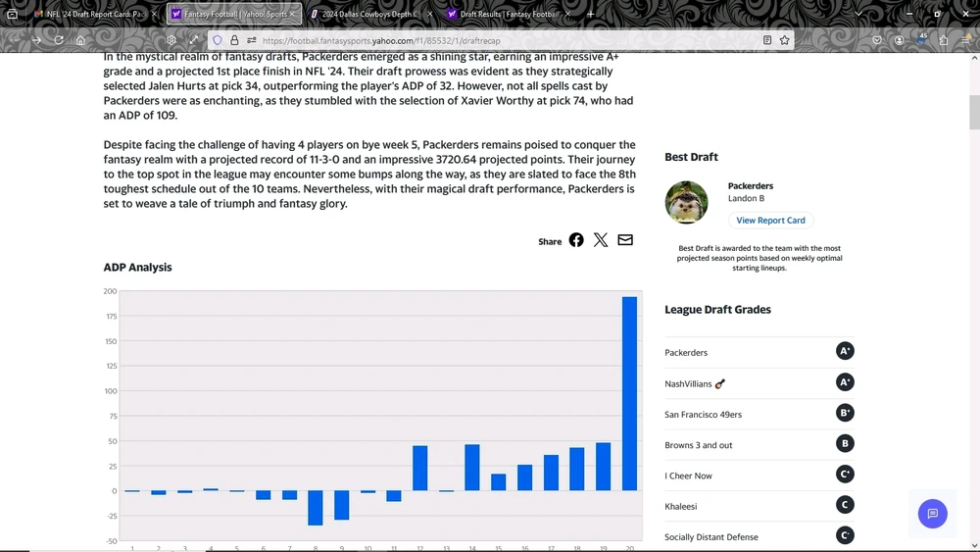980x552 pixels.
Task: Click the negative pick 8 bar
Action: click(315, 508)
